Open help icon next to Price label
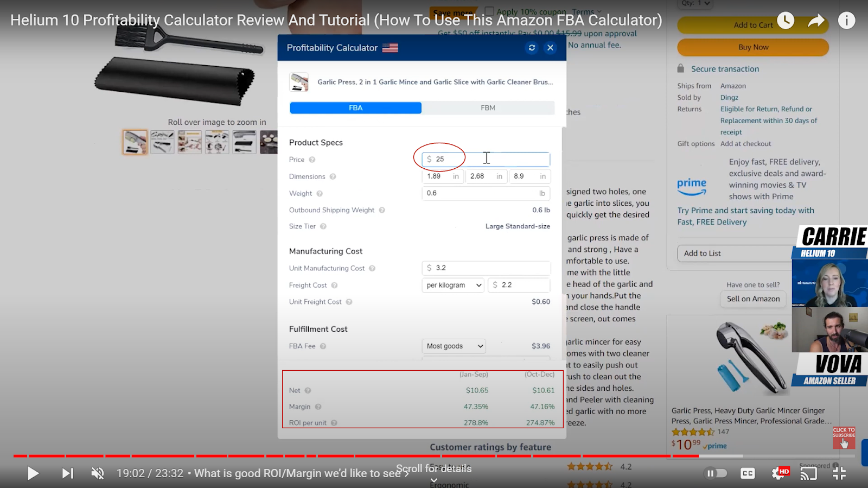 (x=312, y=160)
